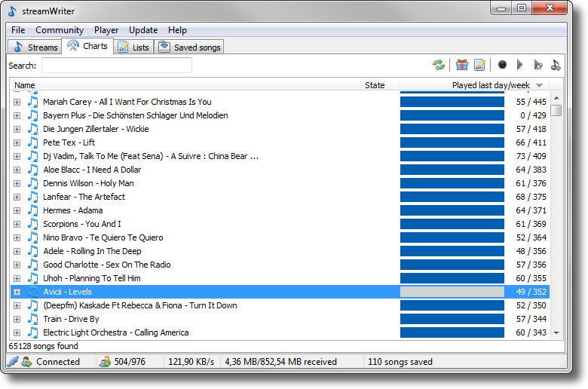Click the refresh charts icon
This screenshot has width=588, height=389.
[439, 66]
